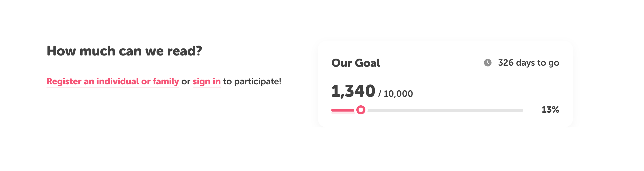Click the word "Register" in the pink link
The image size is (644, 171).
click(x=64, y=82)
